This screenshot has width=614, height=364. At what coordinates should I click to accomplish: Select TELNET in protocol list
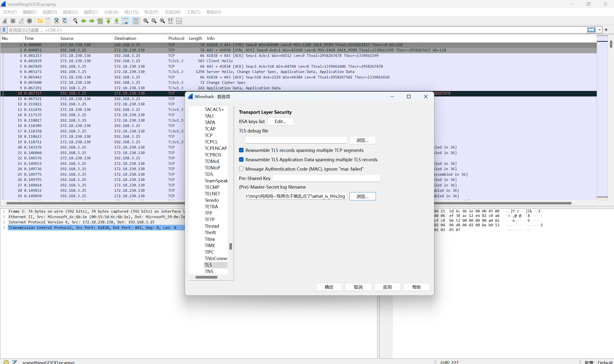[x=212, y=194]
